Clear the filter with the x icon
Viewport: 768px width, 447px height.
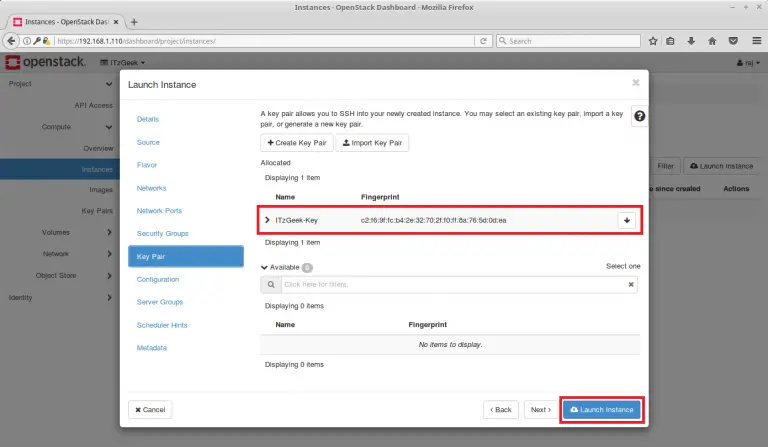coord(630,285)
